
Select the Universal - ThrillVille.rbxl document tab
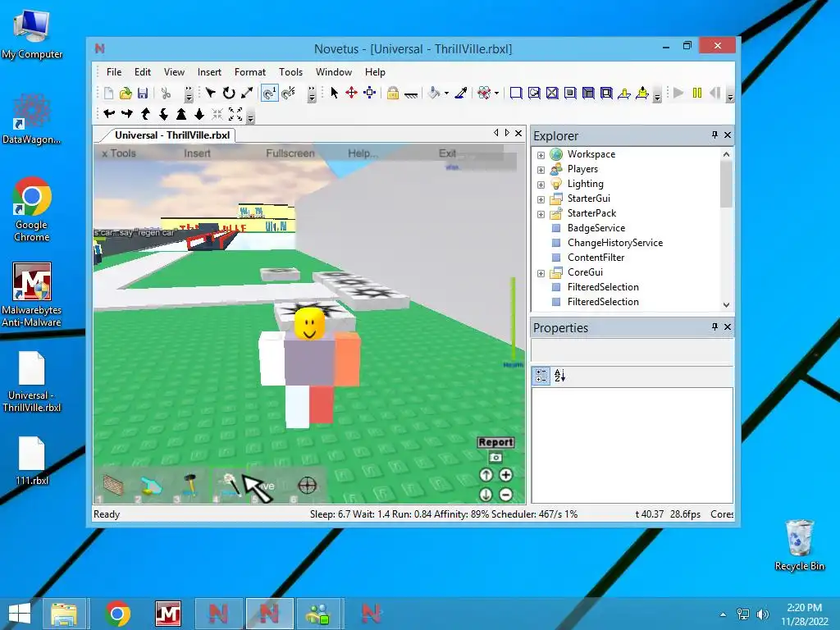pyautogui.click(x=172, y=135)
